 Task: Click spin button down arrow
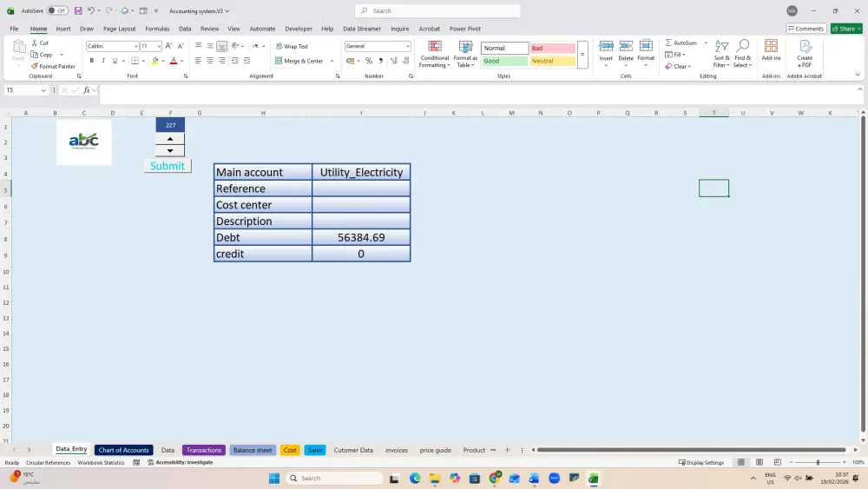(x=170, y=150)
